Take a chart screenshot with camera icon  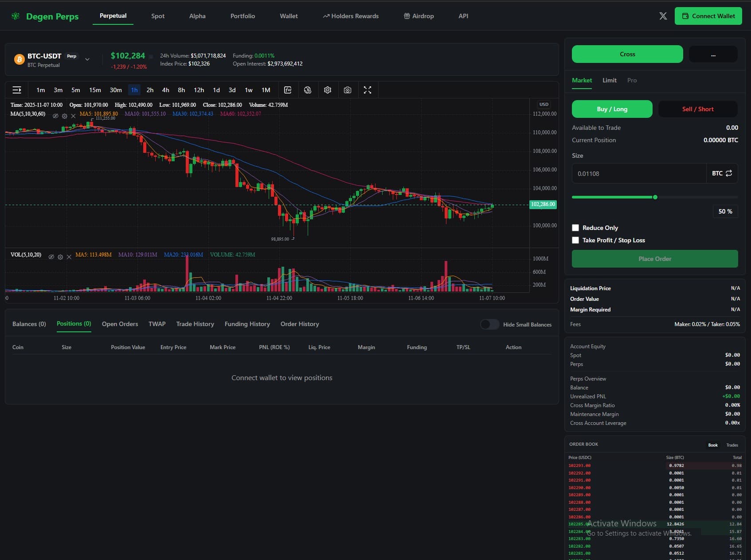348,90
